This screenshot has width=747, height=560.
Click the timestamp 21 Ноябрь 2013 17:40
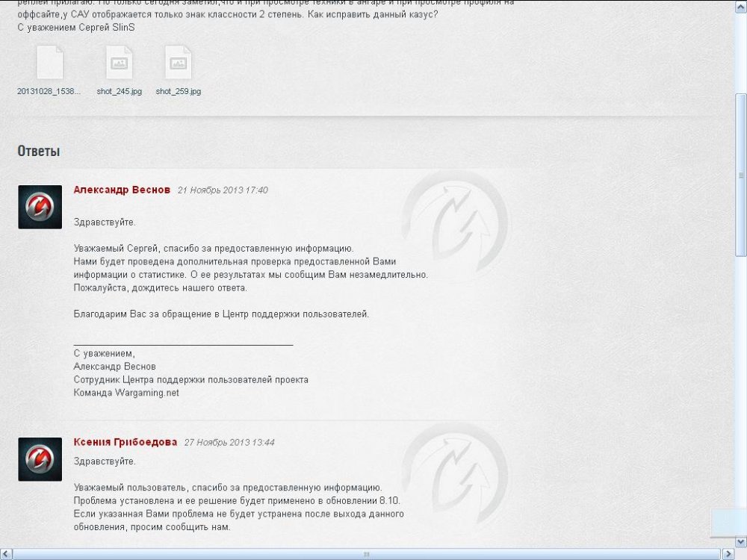pyautogui.click(x=223, y=190)
